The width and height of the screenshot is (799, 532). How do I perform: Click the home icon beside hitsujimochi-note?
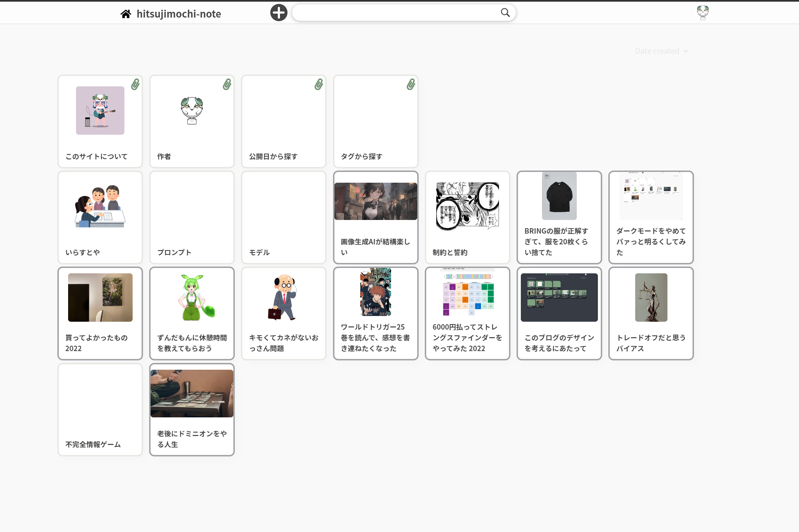(125, 14)
